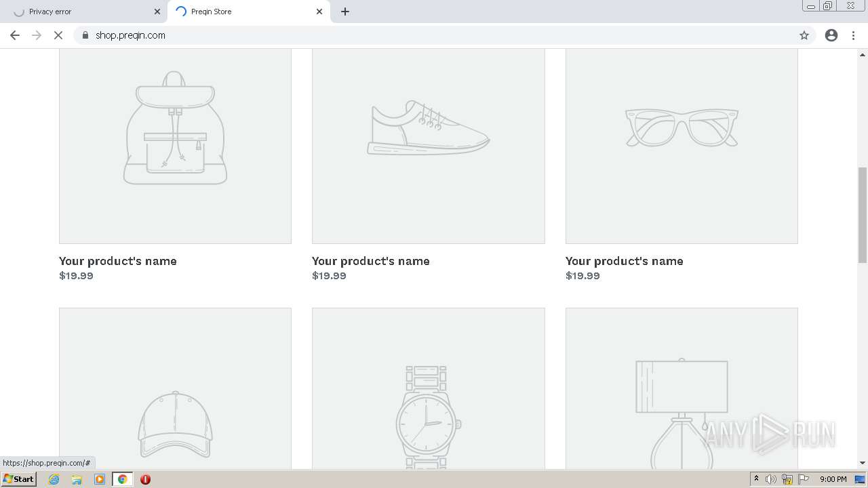Image resolution: width=868 pixels, height=488 pixels.
Task: Open a new tab with the plus button
Action: coord(345,12)
